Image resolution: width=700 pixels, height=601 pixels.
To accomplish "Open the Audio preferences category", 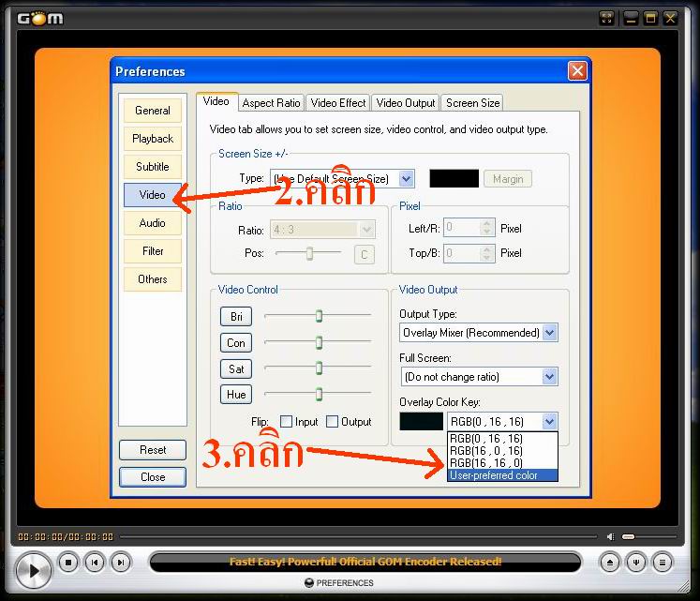I will (x=152, y=223).
